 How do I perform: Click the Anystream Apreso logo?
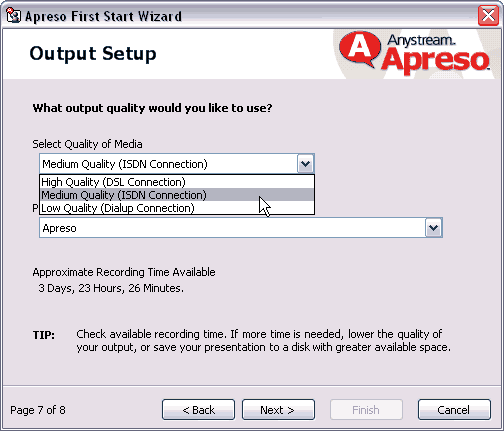(414, 53)
